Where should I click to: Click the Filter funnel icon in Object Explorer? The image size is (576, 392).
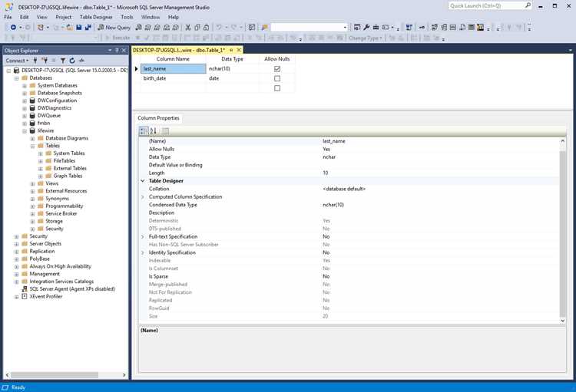click(63, 61)
